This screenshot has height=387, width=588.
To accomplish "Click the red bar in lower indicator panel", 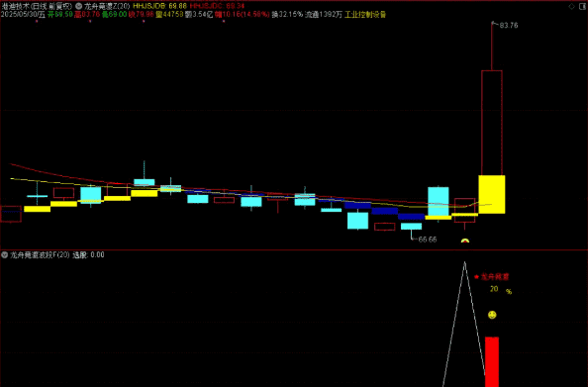I will [x=492, y=361].
